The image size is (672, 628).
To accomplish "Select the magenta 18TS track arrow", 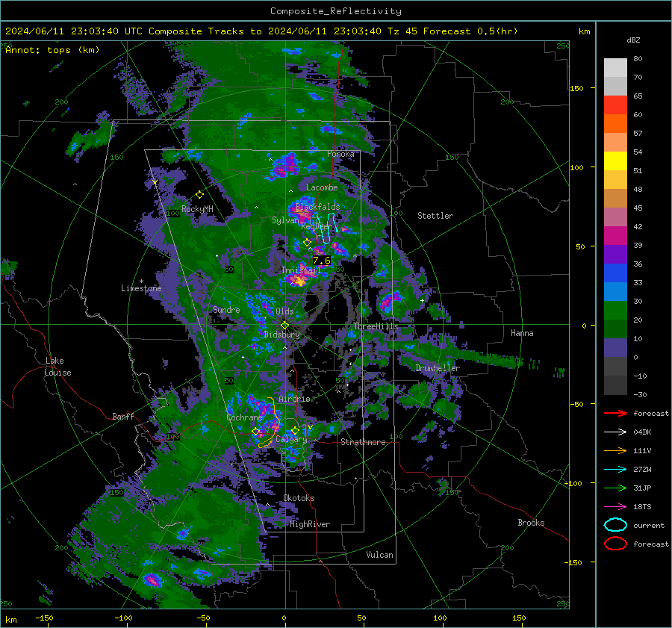I will [615, 507].
